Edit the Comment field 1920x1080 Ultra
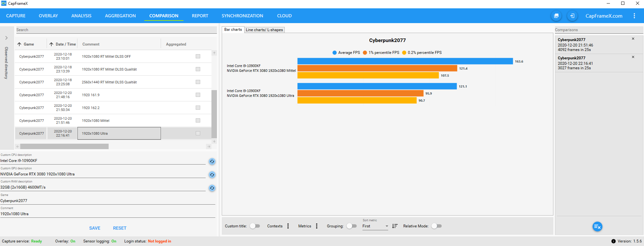 point(108,214)
